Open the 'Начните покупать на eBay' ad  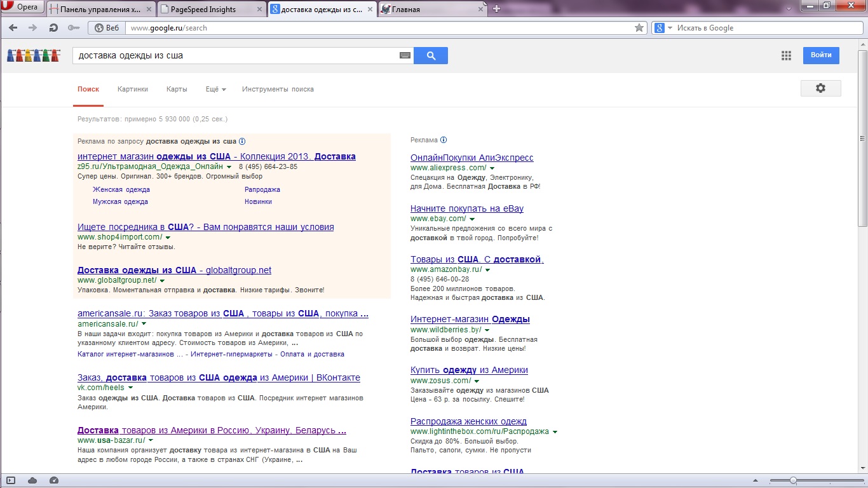[467, 208]
